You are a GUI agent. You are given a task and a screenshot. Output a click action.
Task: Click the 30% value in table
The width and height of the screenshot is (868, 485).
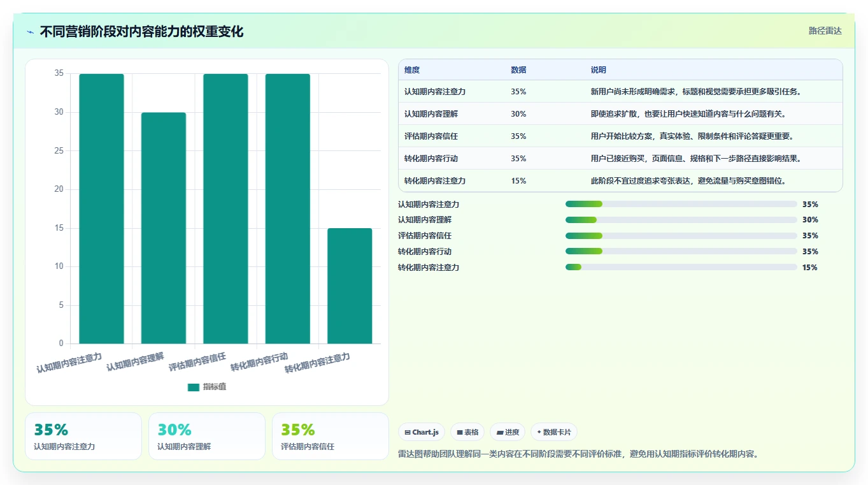518,114
